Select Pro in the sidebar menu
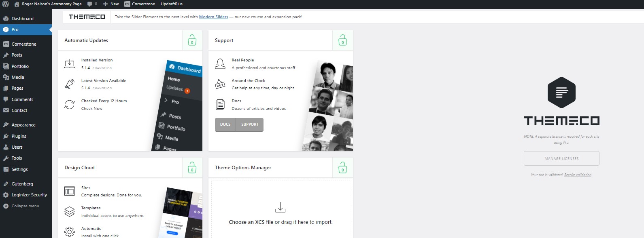This screenshot has width=644, height=238. coord(26,29)
